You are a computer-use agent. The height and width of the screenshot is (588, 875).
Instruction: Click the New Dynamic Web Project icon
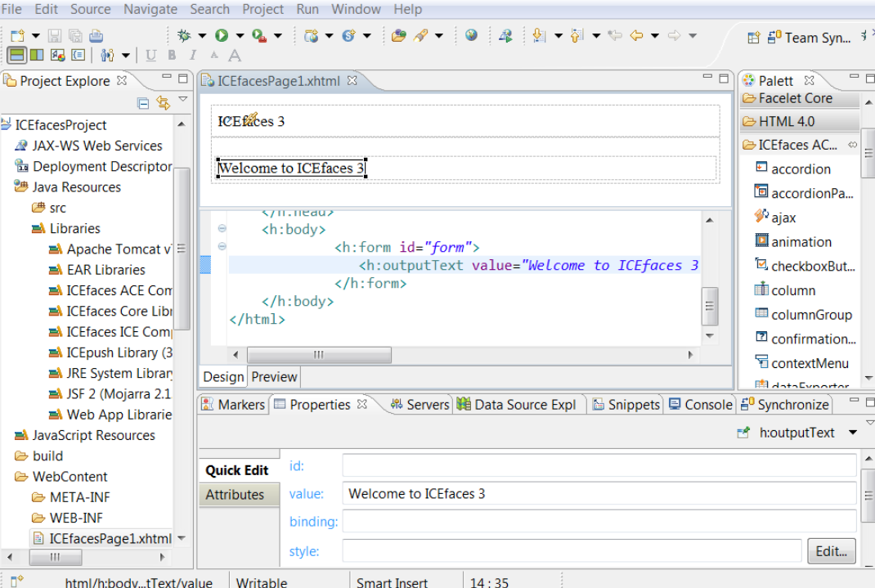tap(312, 36)
